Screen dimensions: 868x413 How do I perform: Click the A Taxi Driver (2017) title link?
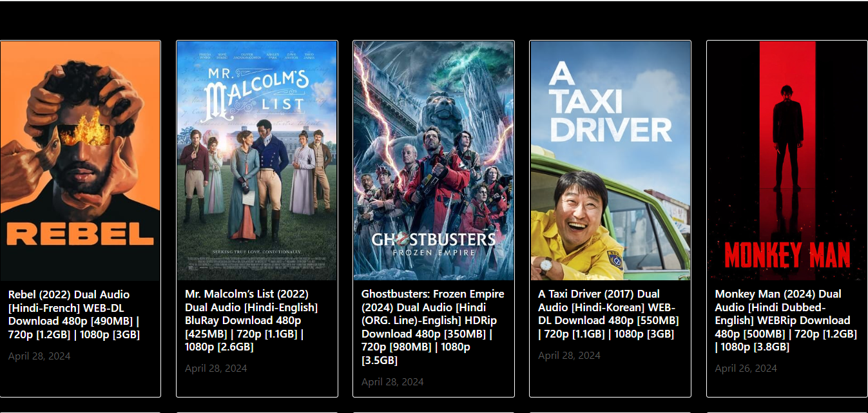608,314
